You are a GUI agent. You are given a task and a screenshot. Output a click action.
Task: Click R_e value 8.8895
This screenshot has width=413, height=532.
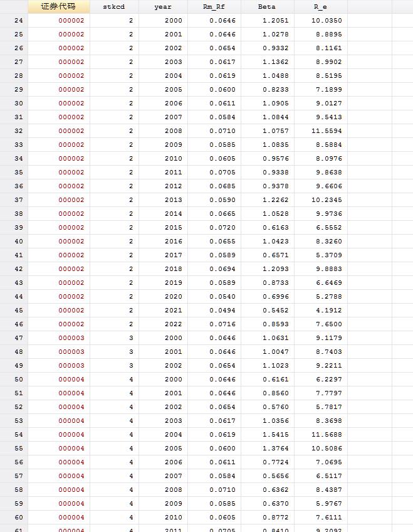coord(329,35)
